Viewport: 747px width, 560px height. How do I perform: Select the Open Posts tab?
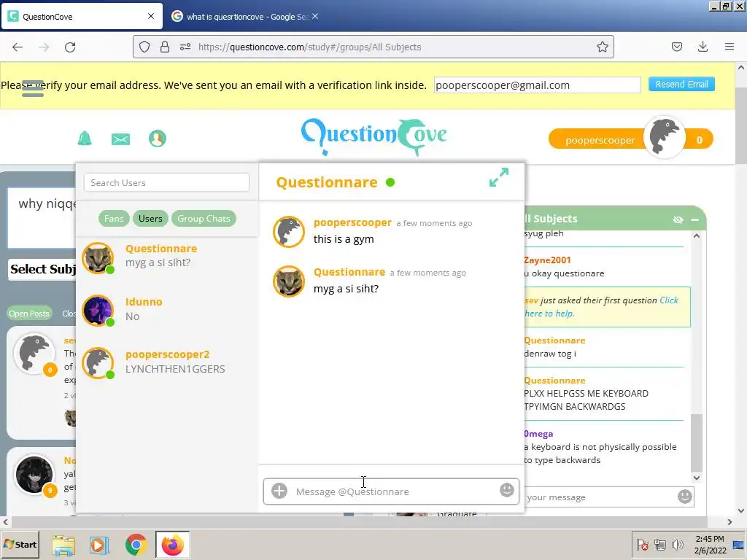(29, 314)
